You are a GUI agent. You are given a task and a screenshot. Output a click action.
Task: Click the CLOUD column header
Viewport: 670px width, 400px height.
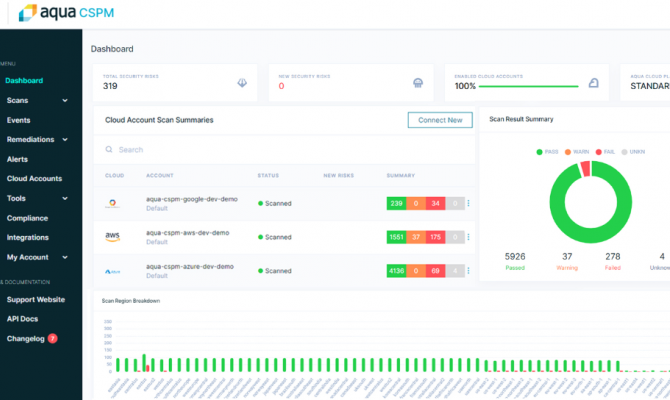(x=115, y=176)
